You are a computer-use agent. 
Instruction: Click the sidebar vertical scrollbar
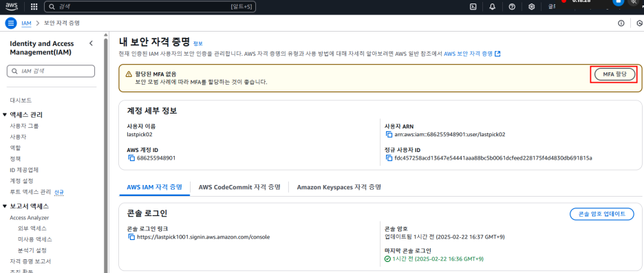pyautogui.click(x=105, y=156)
